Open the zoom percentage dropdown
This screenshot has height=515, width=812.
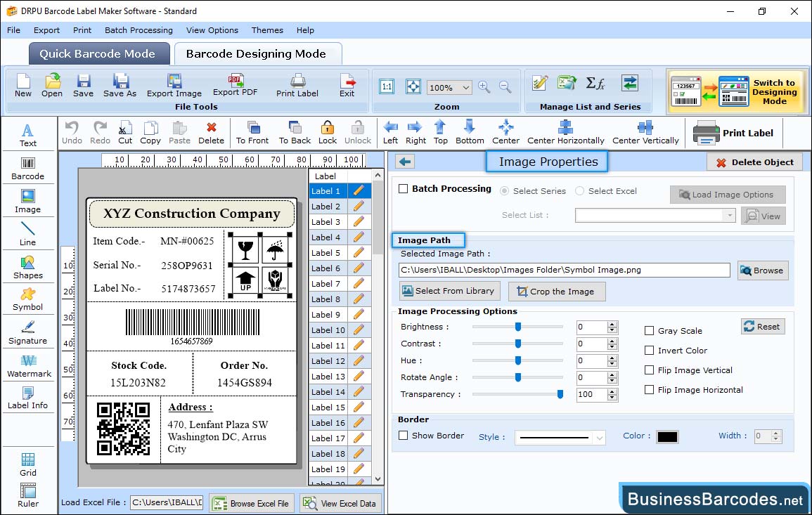point(465,87)
